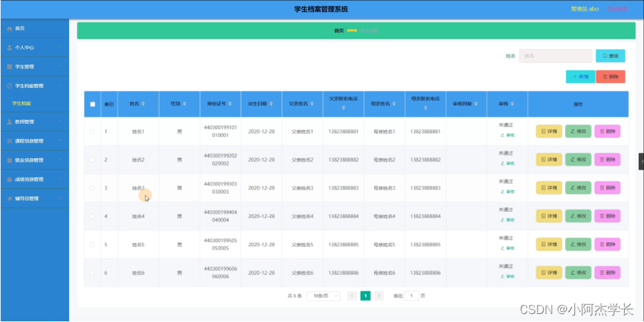Open 成绩信息管理 sidebar menu

35,180
